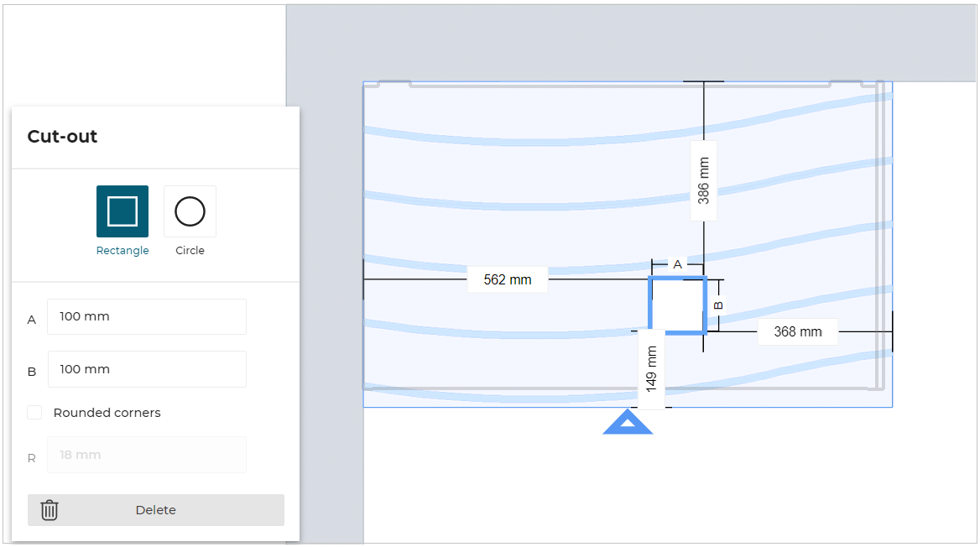Click the A dimension input field

pos(147,317)
